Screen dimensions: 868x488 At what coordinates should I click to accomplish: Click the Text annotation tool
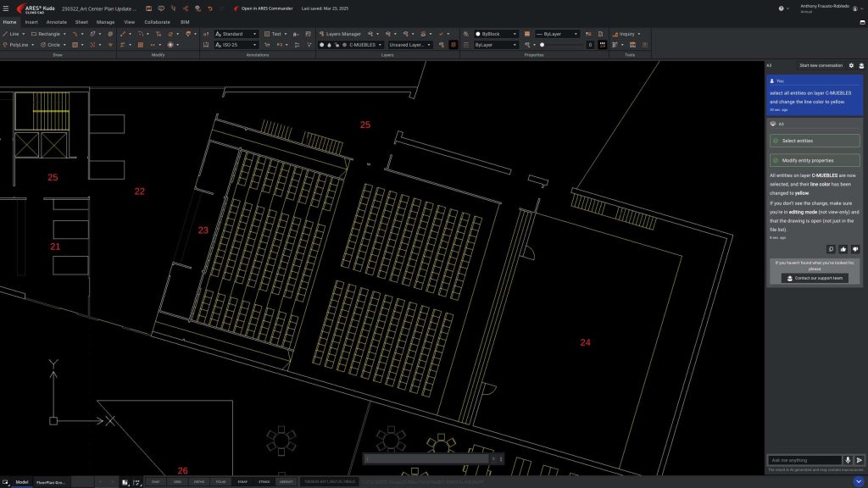point(273,34)
